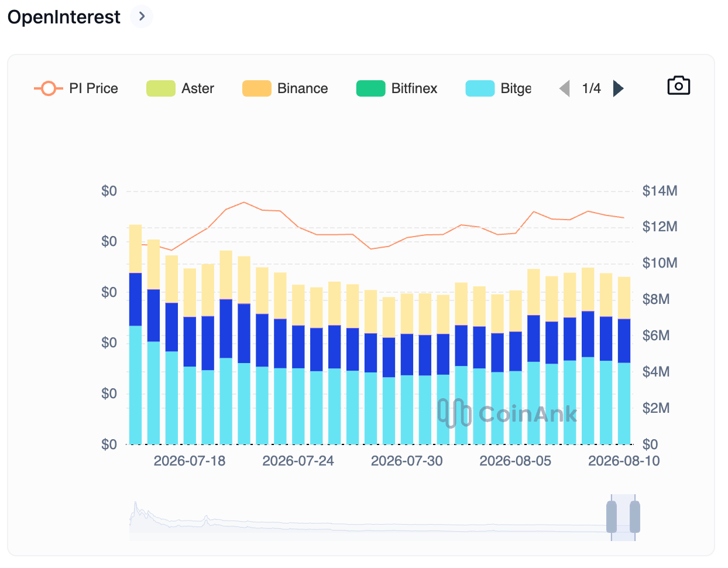Toggle the Binance legend series
The width and height of the screenshot is (728, 568).
point(286,88)
